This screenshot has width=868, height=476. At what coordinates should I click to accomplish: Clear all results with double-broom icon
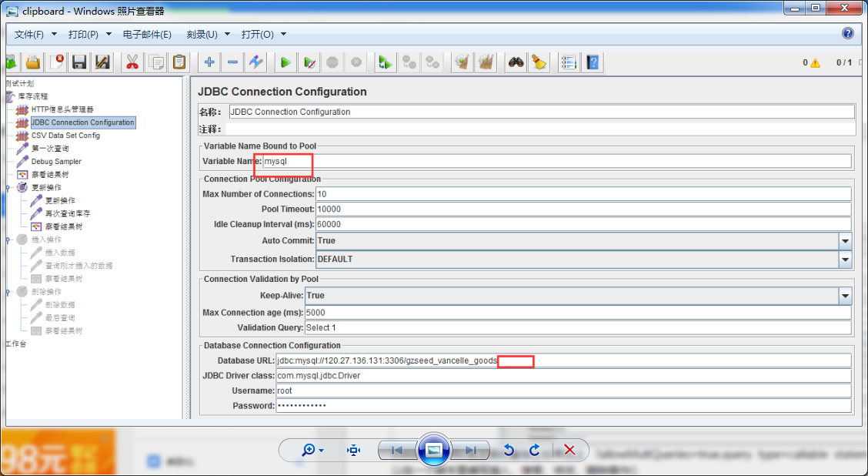[486, 62]
